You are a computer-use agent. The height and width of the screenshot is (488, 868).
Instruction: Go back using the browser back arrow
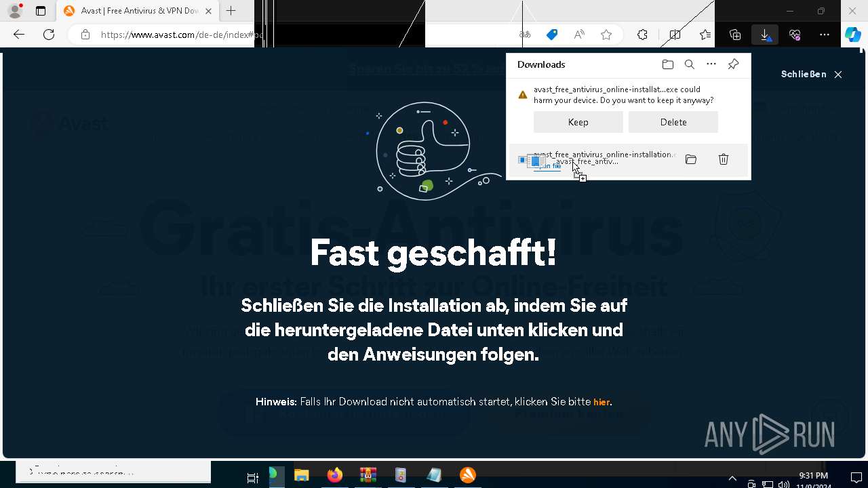point(19,35)
